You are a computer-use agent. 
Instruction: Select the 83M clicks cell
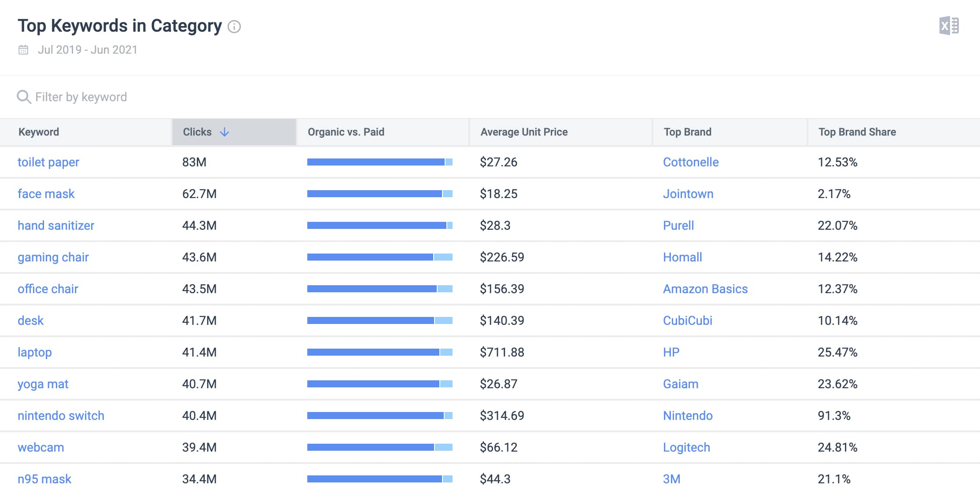pos(194,162)
